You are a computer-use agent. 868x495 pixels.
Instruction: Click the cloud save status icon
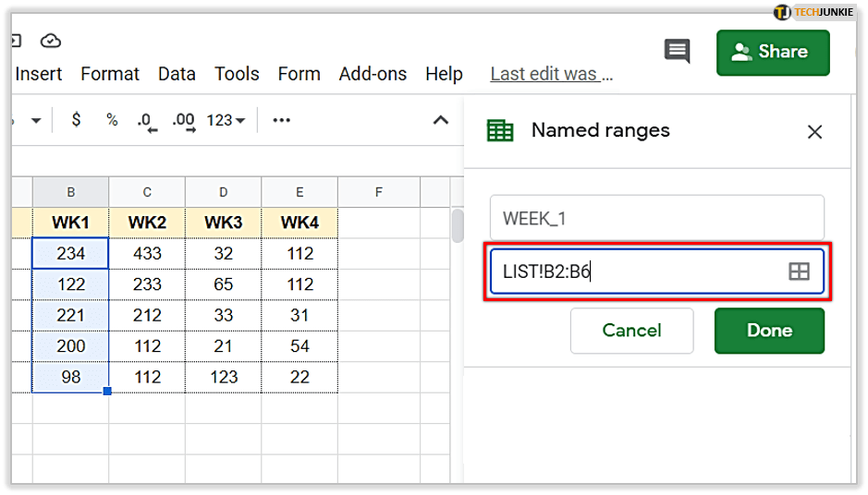(51, 41)
